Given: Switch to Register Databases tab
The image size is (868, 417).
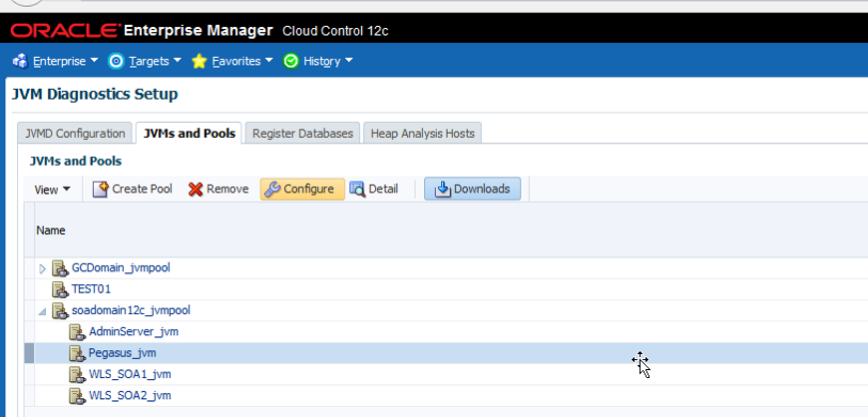Looking at the screenshot, I should click(x=303, y=134).
